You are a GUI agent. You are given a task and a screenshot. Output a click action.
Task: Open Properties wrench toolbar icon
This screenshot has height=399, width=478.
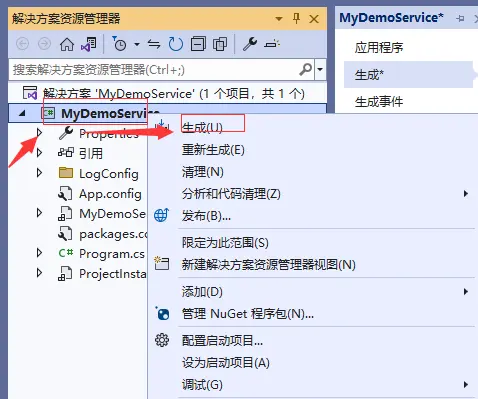(x=250, y=44)
